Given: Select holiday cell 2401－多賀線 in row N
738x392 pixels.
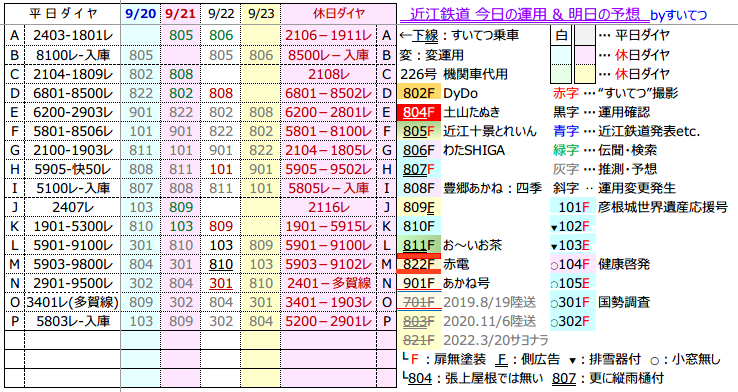Looking at the screenshot, I should (x=329, y=283).
